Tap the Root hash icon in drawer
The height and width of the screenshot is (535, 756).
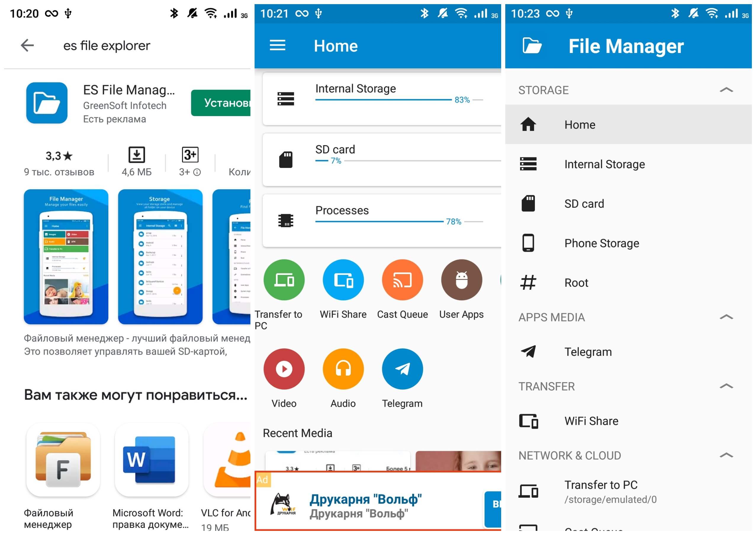(528, 283)
